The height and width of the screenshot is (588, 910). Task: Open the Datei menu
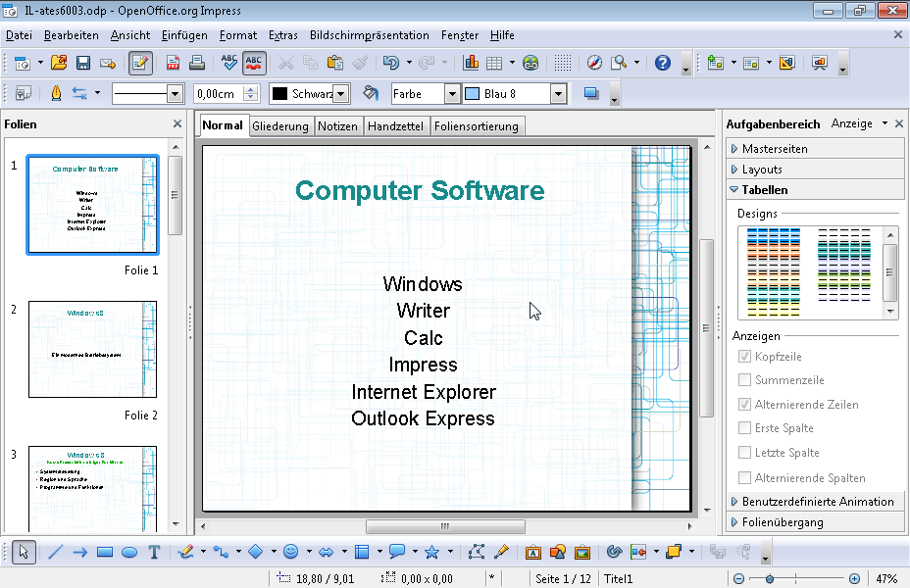19,35
